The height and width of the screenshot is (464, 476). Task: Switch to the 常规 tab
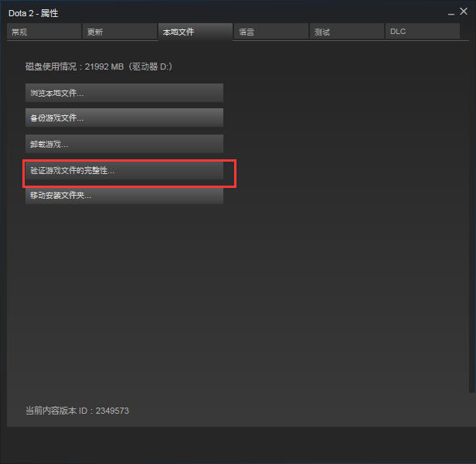tap(44, 31)
